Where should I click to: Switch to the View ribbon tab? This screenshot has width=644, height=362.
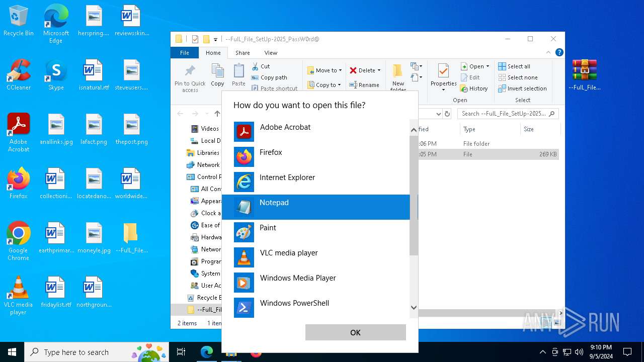click(271, 53)
